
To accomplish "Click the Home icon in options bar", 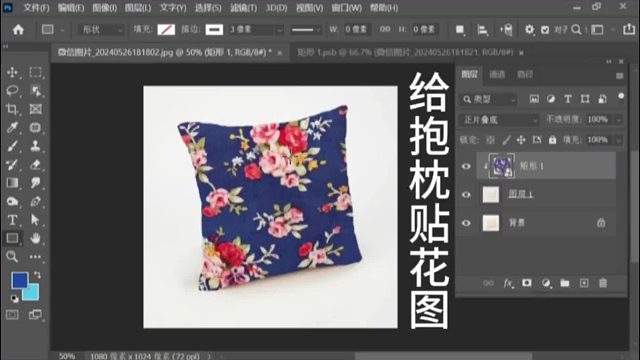I will [18, 29].
